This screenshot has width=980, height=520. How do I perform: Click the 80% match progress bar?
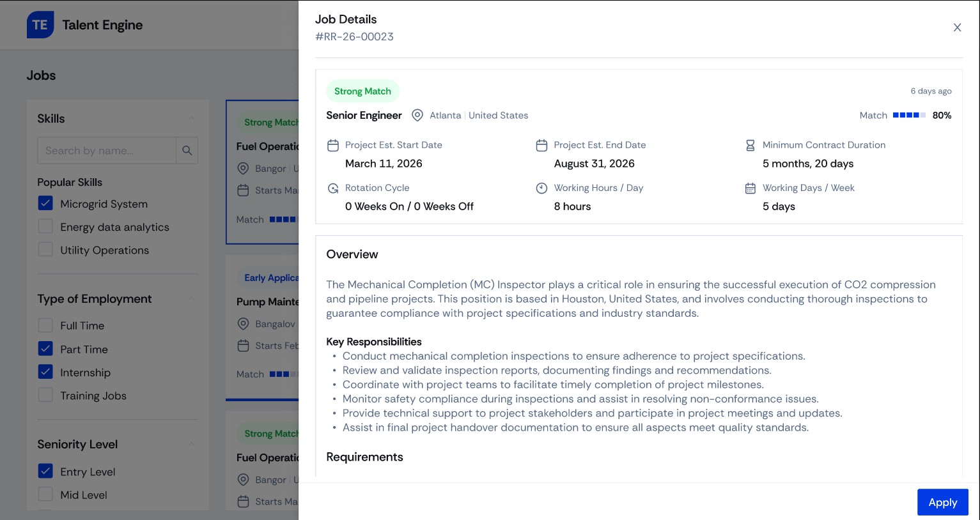(909, 115)
